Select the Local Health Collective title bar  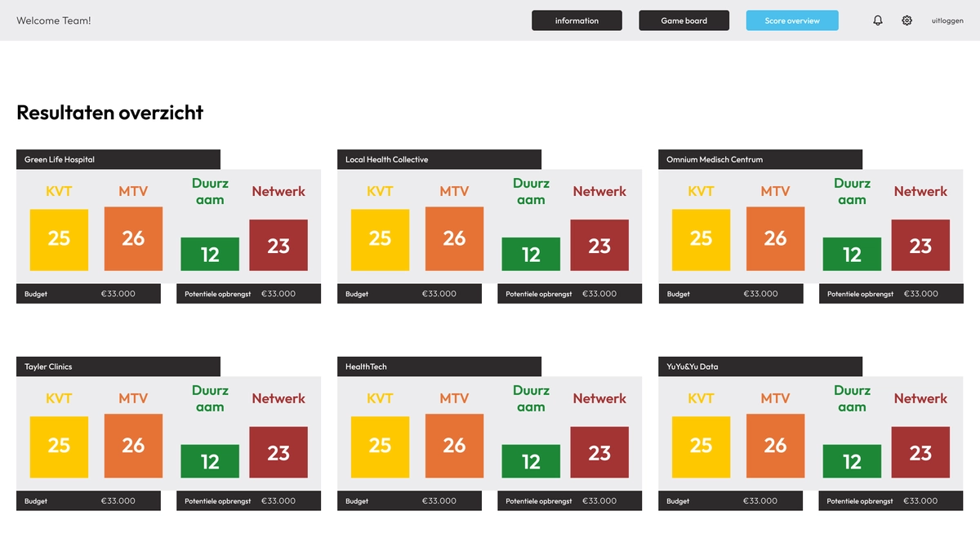pyautogui.click(x=439, y=159)
